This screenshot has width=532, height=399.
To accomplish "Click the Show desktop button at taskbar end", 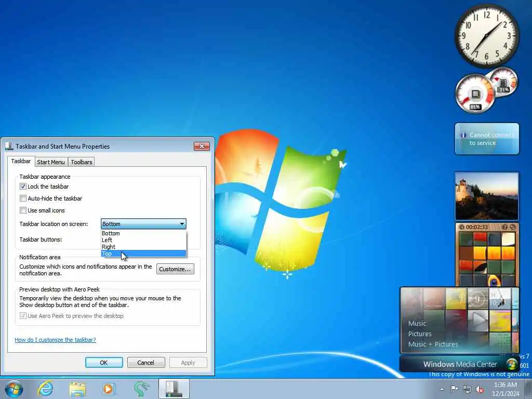I will (x=528, y=389).
